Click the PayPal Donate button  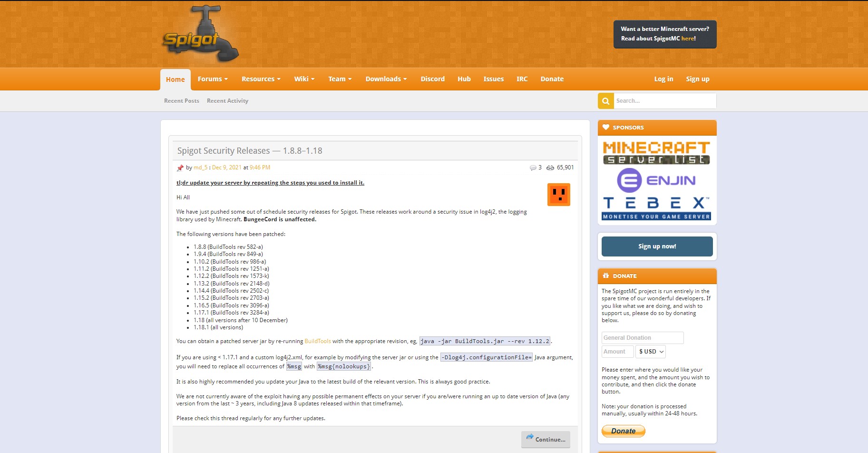pyautogui.click(x=623, y=431)
